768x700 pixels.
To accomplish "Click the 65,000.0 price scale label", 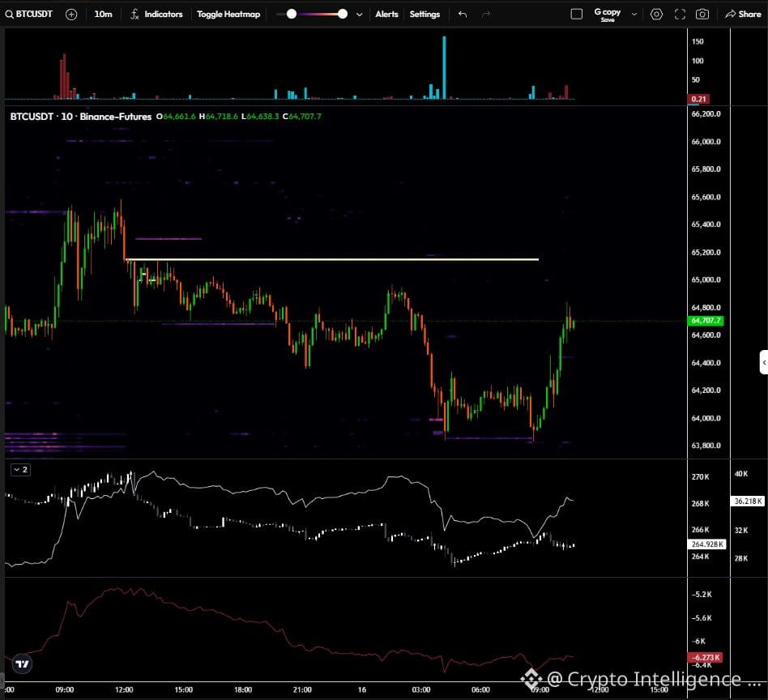I will pyautogui.click(x=706, y=280).
